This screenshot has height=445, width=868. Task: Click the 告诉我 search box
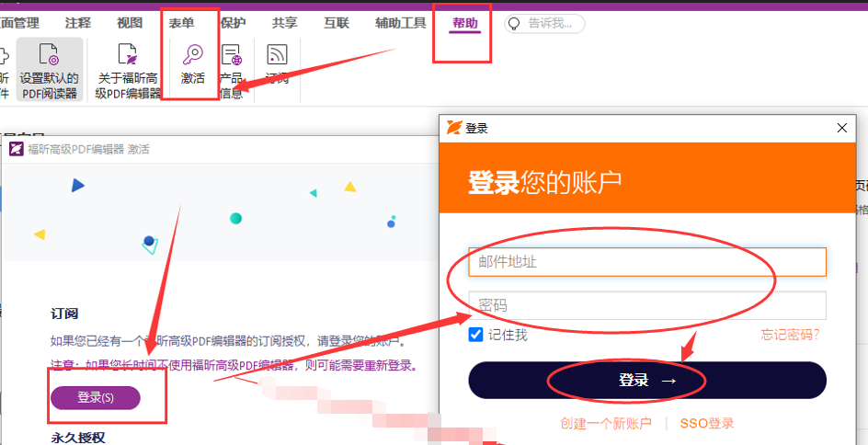point(544,23)
